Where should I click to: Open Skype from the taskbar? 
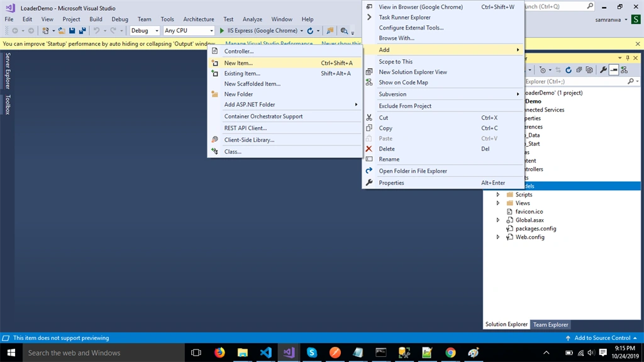click(312, 353)
